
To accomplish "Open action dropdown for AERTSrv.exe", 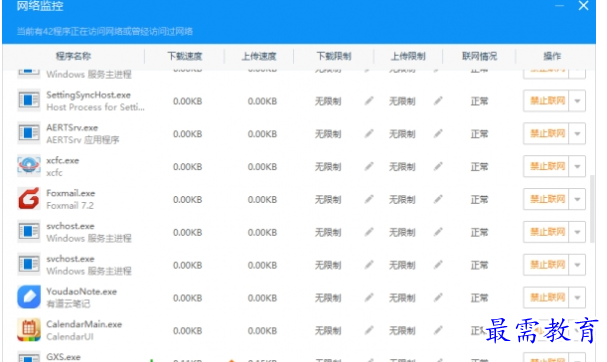I will point(577,134).
